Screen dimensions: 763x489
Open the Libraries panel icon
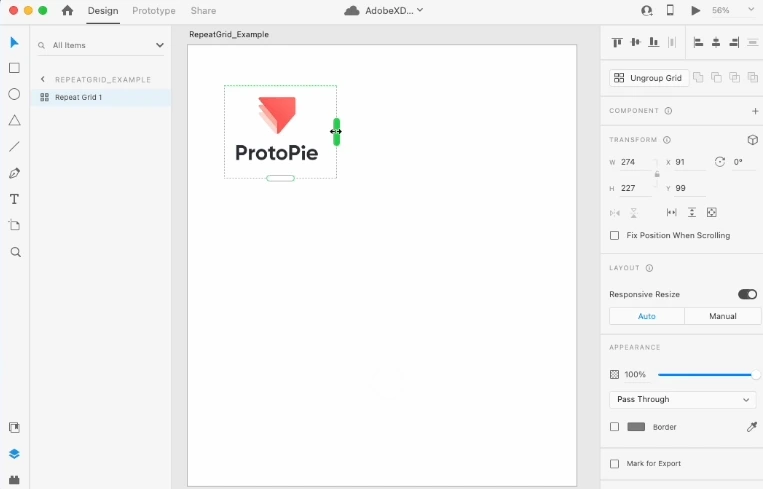(x=14, y=428)
